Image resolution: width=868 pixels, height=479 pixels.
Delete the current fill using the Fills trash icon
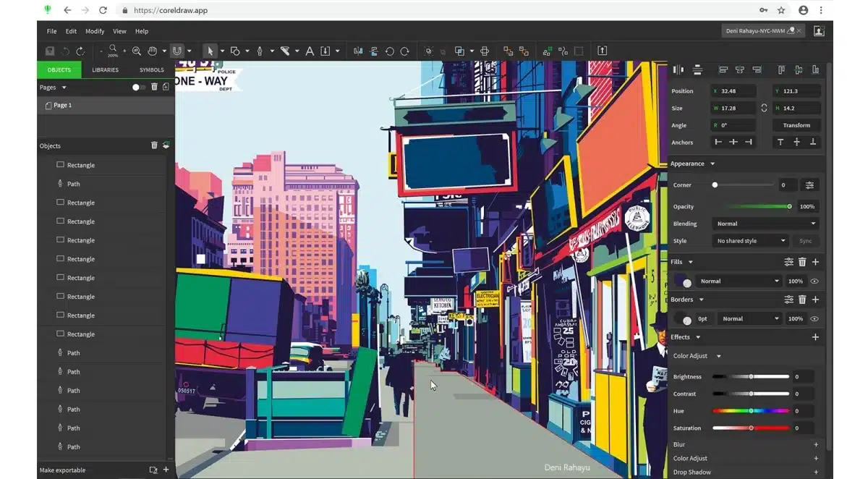point(803,262)
